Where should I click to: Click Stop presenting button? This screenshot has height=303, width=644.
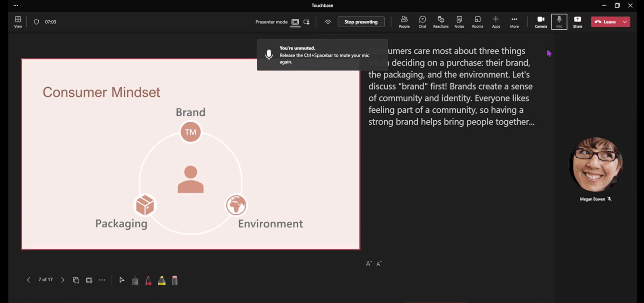point(361,22)
